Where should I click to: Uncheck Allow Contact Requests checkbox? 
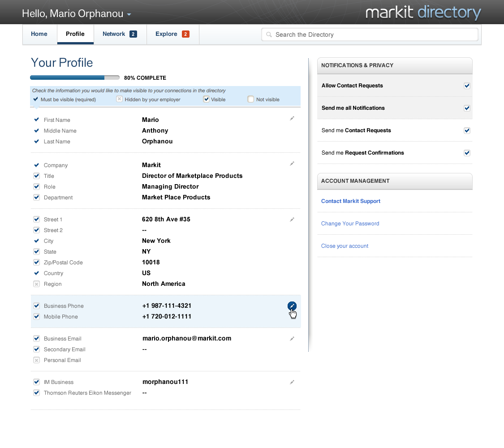click(467, 86)
